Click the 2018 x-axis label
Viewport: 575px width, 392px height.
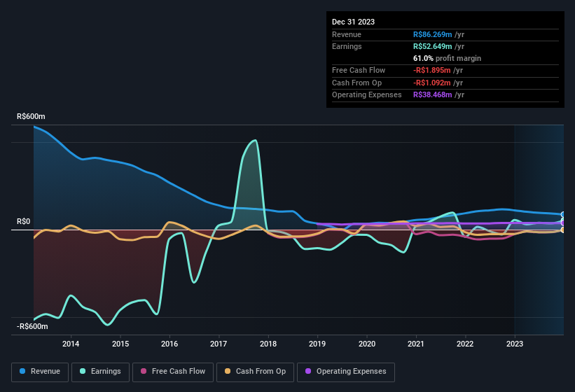coord(268,344)
